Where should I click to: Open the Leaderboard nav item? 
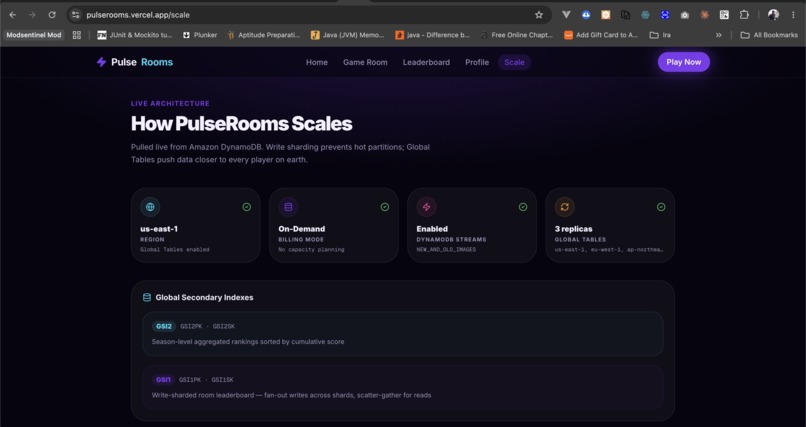pos(426,62)
